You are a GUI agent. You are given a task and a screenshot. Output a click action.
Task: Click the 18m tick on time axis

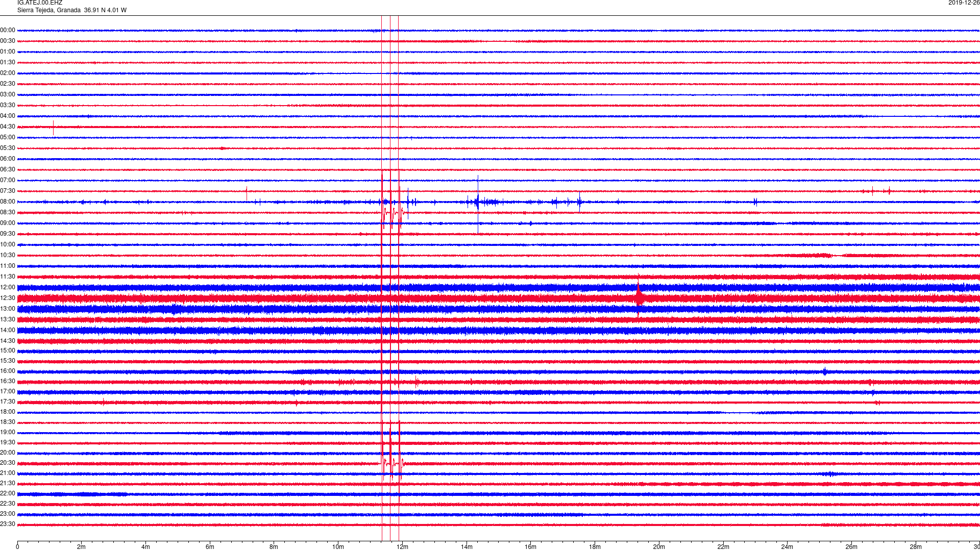click(595, 547)
